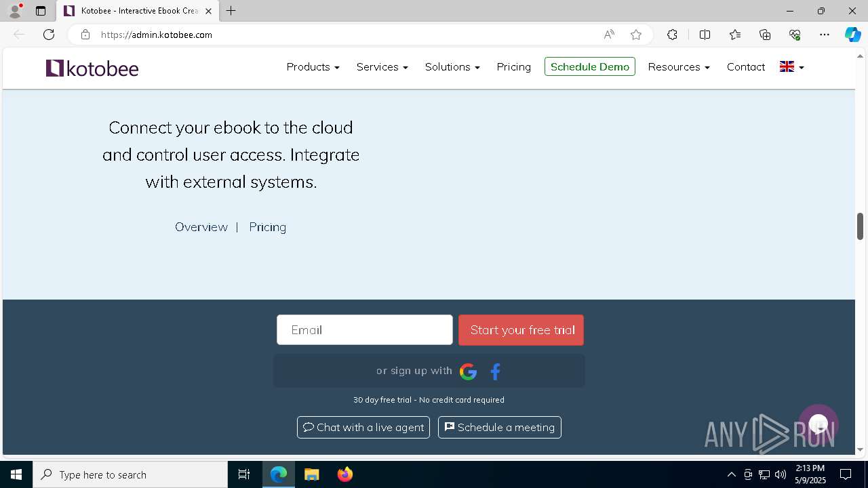Sign up with Google icon
This screenshot has width=868, height=488.
(x=468, y=371)
